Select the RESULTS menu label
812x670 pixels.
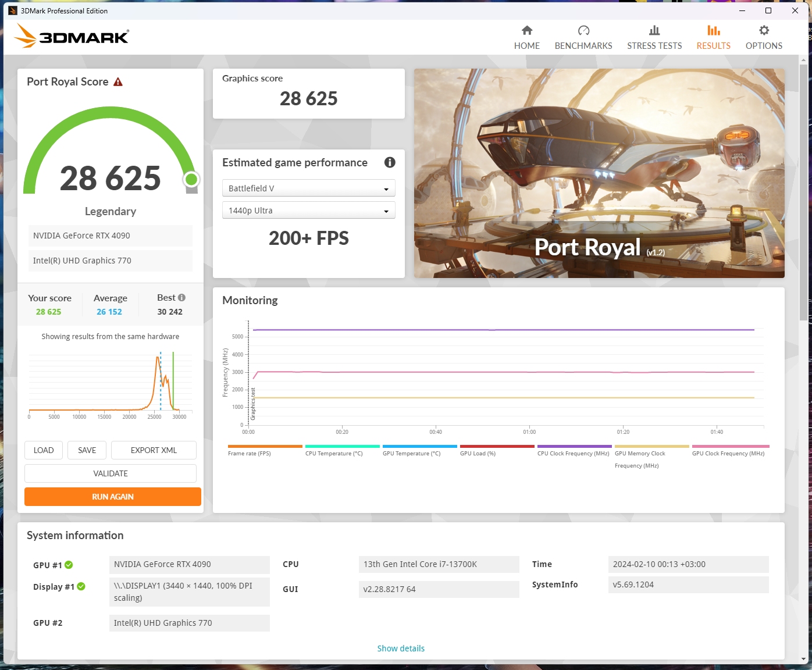click(714, 46)
